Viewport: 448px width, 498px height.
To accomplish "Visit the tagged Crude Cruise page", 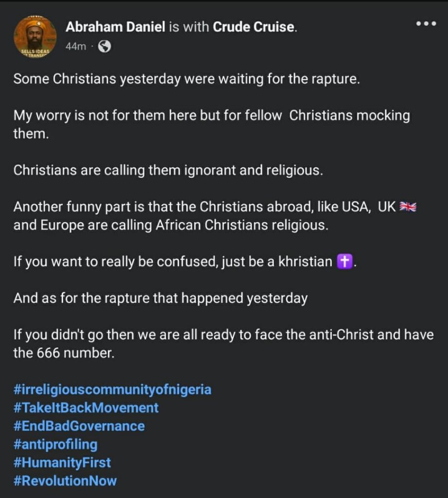I will click(x=254, y=28).
